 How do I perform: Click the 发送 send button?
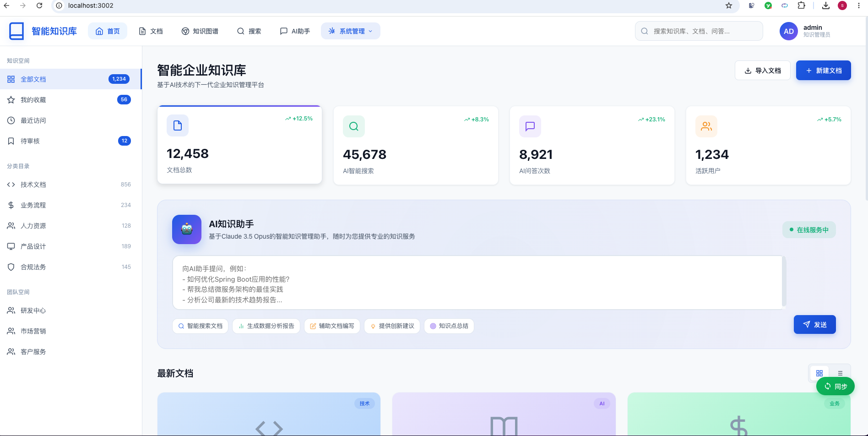(x=815, y=325)
